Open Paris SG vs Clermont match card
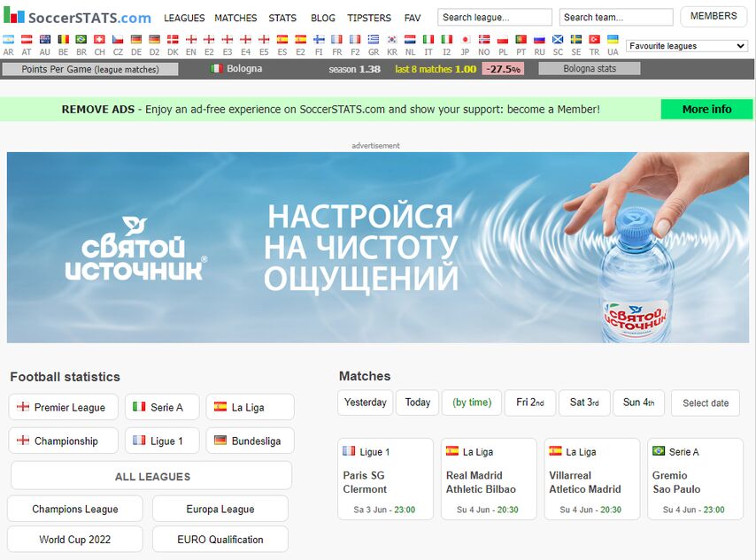756x560 pixels. click(385, 479)
